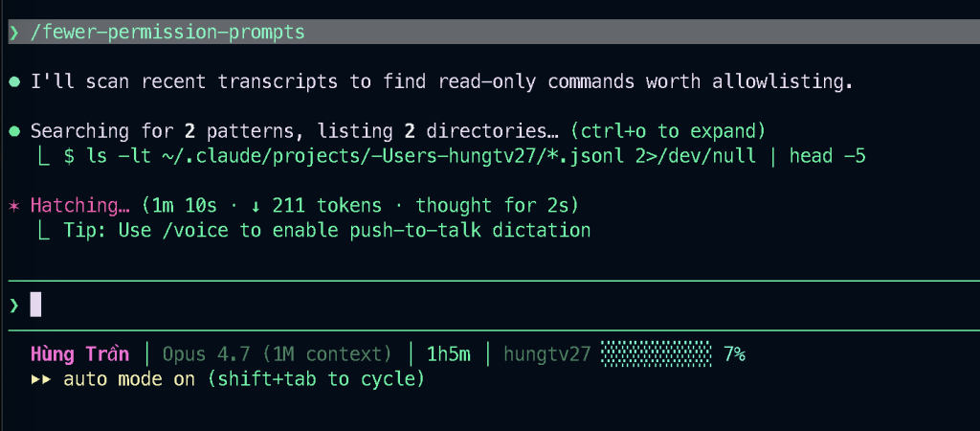
Task: Click the green bullet beside 'Searching for 2 patterns'
Action: pyautogui.click(x=14, y=131)
